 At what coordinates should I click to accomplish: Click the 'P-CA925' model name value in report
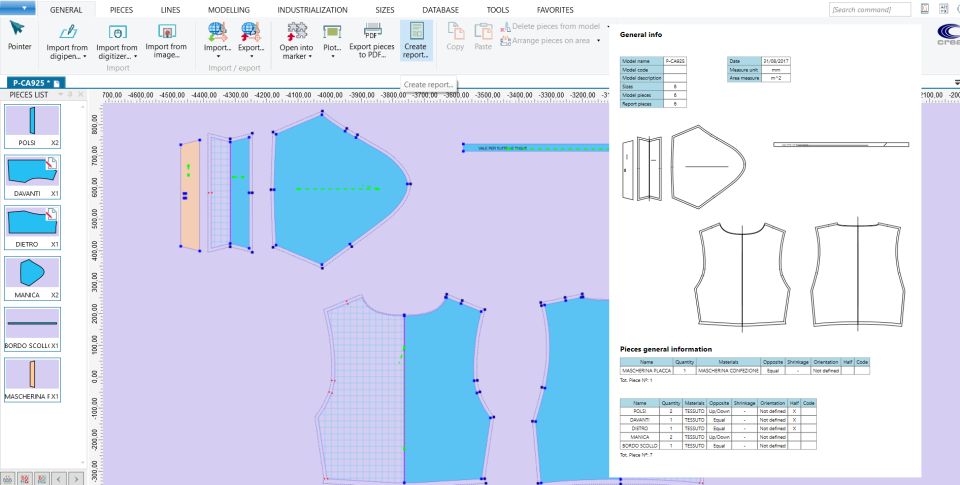pyautogui.click(x=675, y=61)
